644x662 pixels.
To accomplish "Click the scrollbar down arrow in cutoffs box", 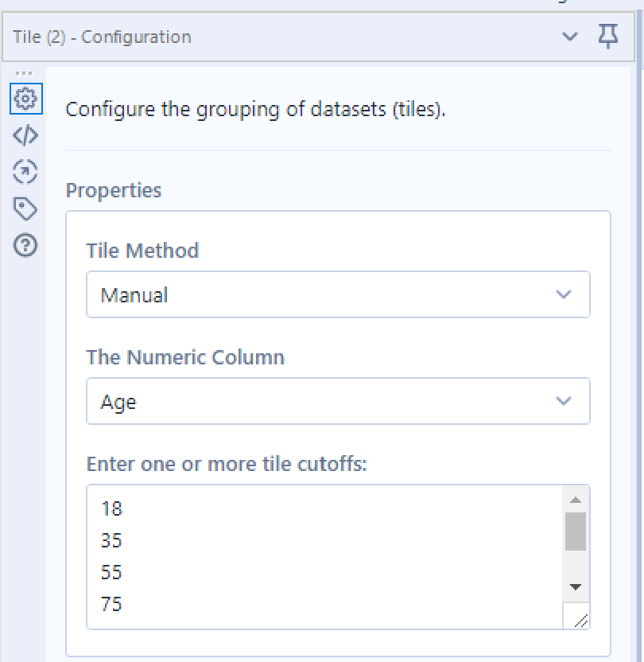I will [575, 589].
